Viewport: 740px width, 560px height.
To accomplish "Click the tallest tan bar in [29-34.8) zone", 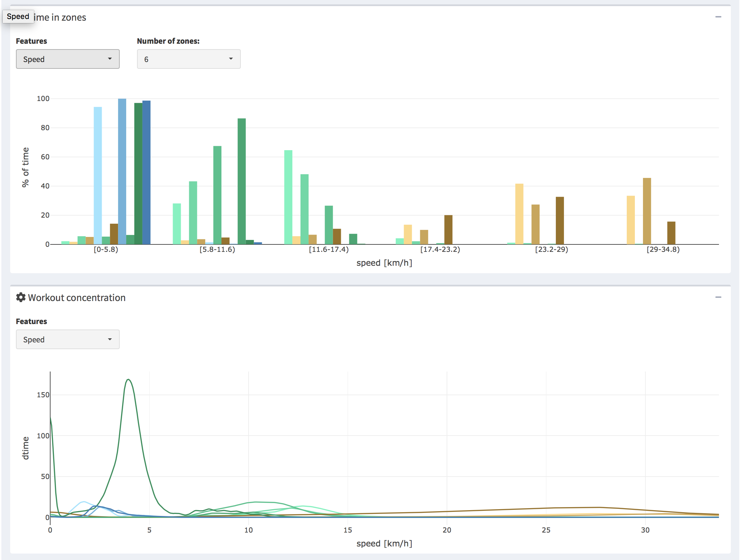I will pyautogui.click(x=647, y=211).
